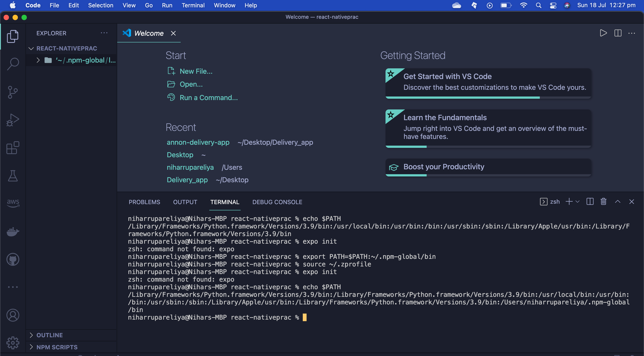This screenshot has width=644, height=356.
Task: Collapse the REACT-NATIVEPRAC folder section
Action: [71, 48]
